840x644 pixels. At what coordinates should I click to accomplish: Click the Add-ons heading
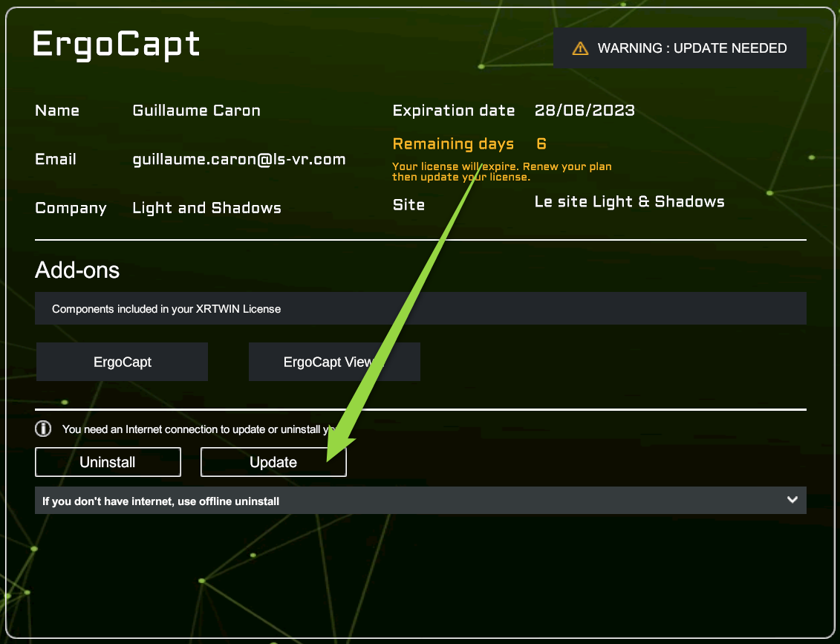[77, 270]
